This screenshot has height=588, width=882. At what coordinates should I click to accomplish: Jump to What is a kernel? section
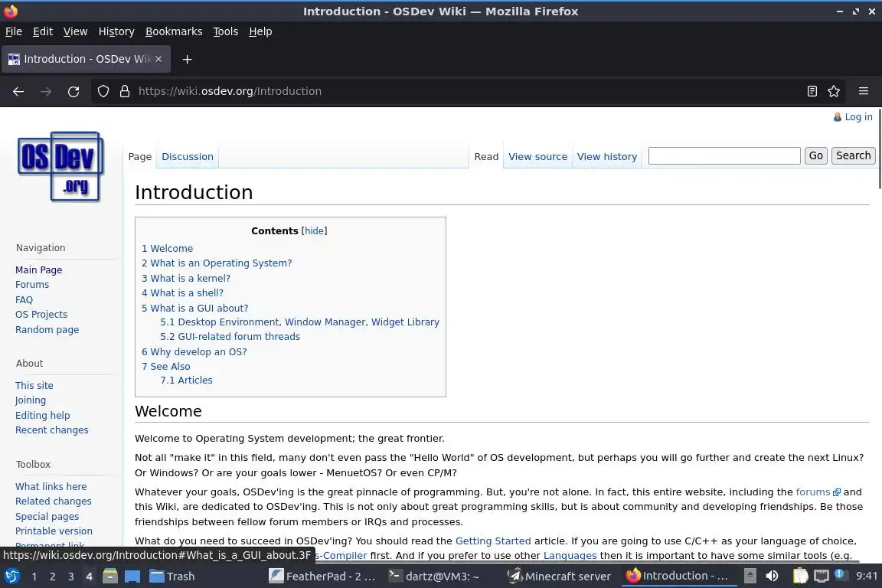tap(185, 278)
